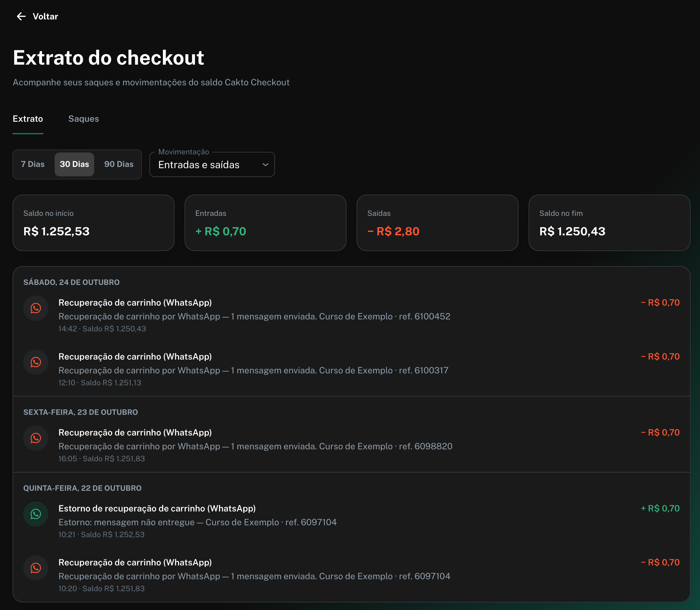700x610 pixels.
Task: Select the 30 Dias period
Action: (x=74, y=164)
